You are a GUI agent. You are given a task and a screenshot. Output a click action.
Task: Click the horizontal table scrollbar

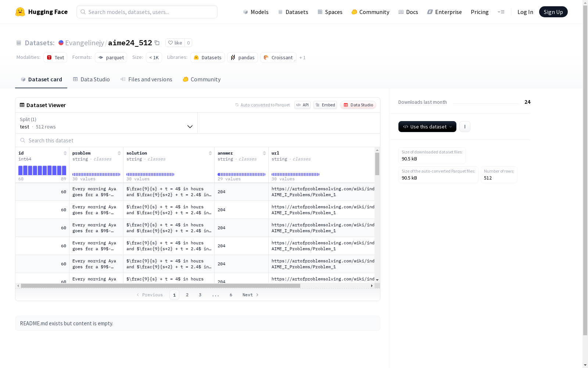point(161,286)
